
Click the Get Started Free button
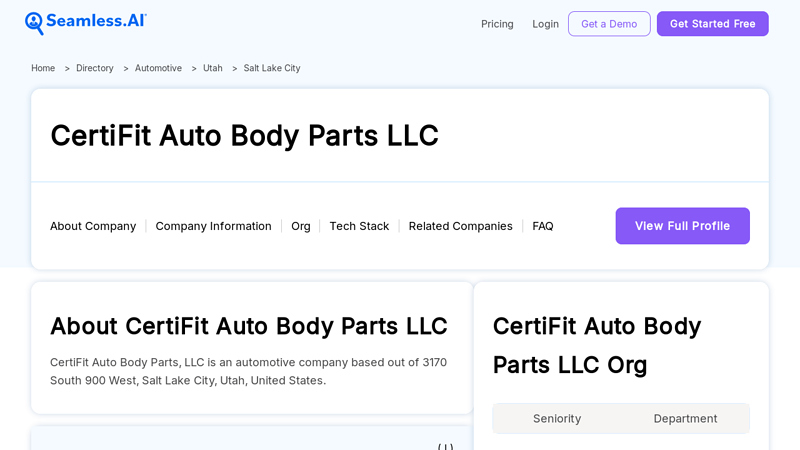pos(713,24)
